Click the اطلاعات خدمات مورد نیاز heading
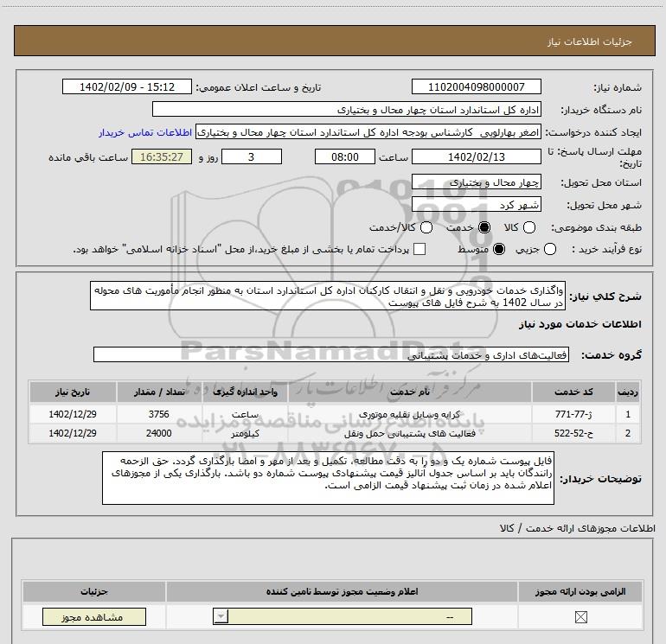Screen dimensions: 666x644 [x=580, y=324]
